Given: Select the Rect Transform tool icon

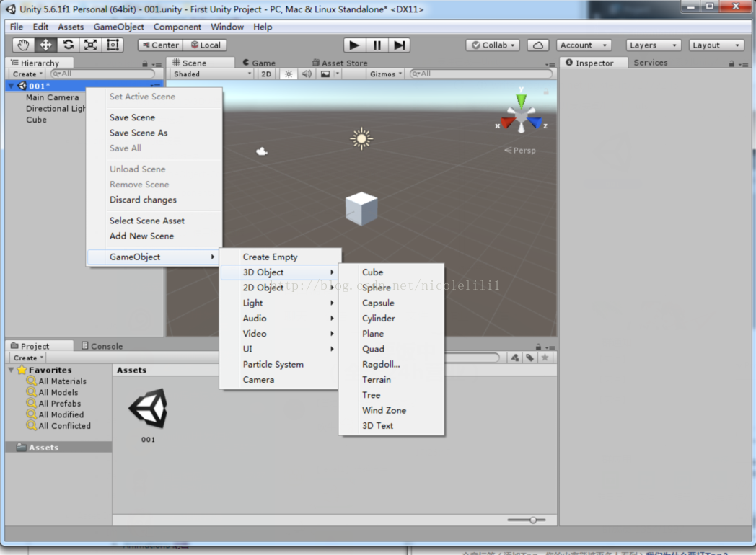Looking at the screenshot, I should (x=113, y=45).
